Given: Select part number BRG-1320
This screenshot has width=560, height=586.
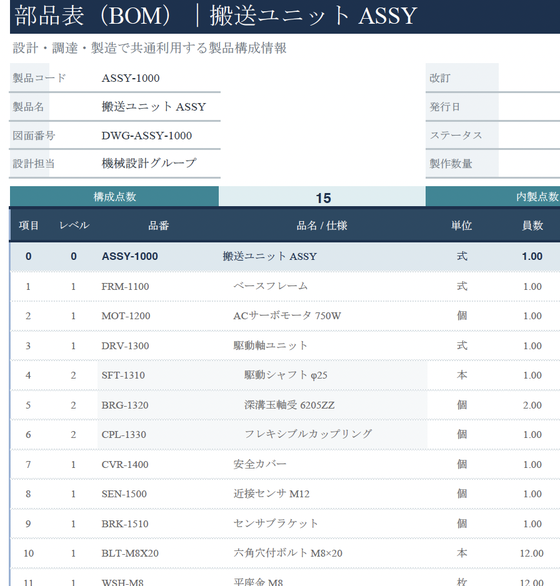Looking at the screenshot, I should click(x=125, y=405).
